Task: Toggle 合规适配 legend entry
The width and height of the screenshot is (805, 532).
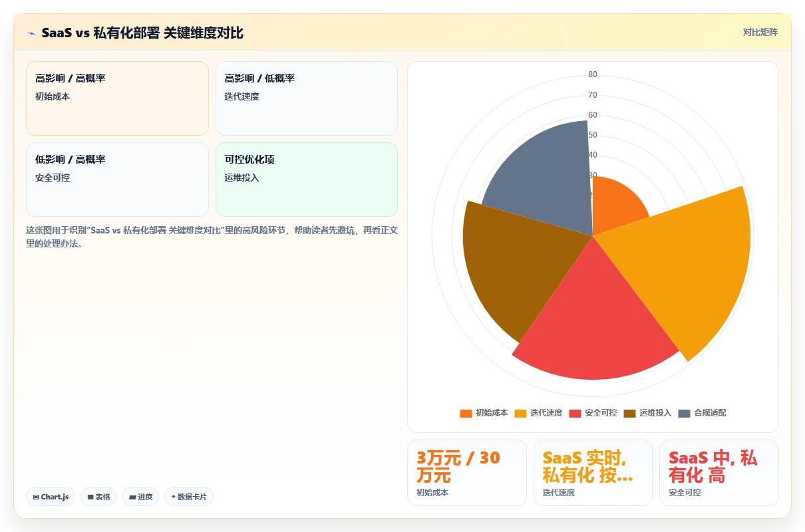Action: click(x=702, y=413)
